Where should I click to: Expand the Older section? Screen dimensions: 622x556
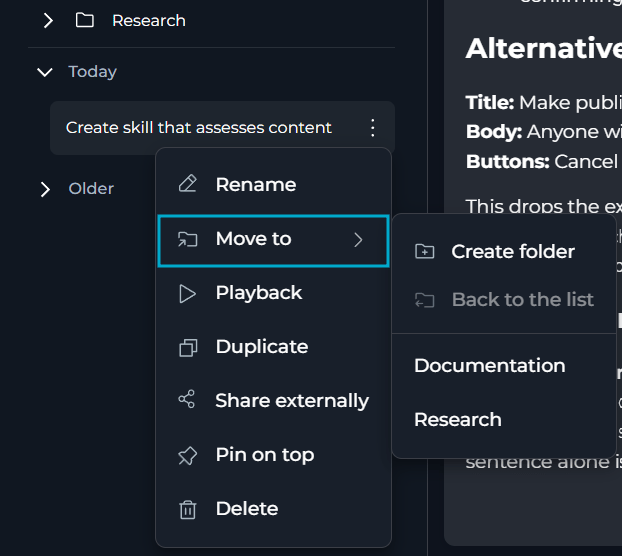(45, 189)
